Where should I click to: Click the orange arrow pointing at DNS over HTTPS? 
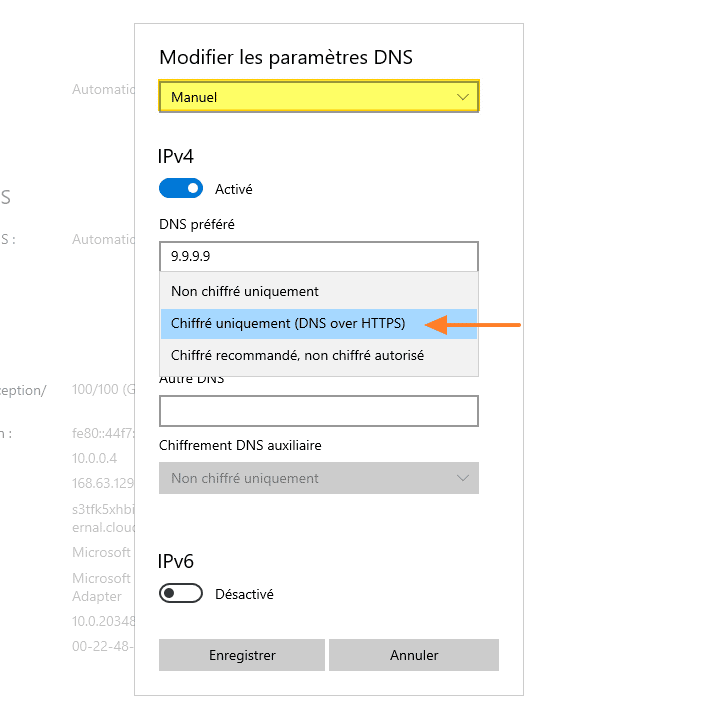point(474,324)
